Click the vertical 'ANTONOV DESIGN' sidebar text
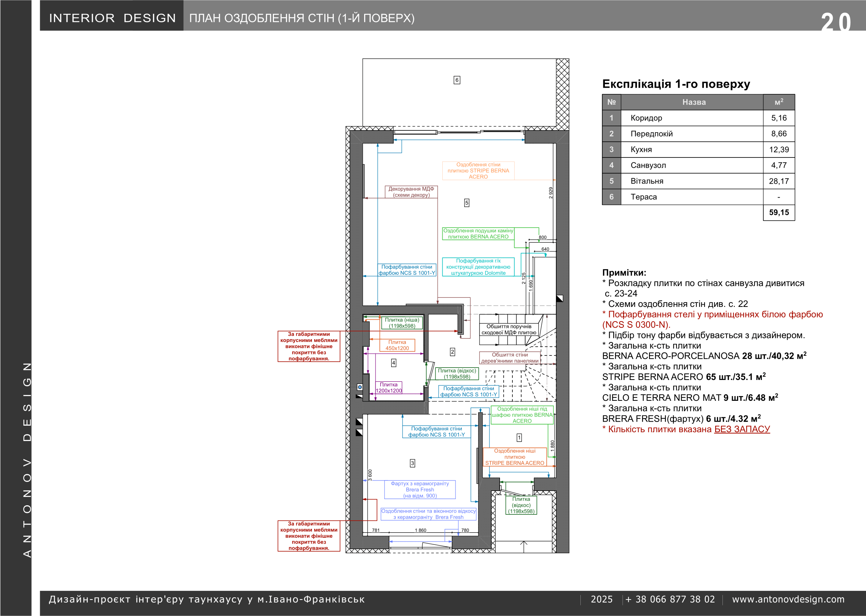This screenshot has height=616, width=866. tap(27, 460)
